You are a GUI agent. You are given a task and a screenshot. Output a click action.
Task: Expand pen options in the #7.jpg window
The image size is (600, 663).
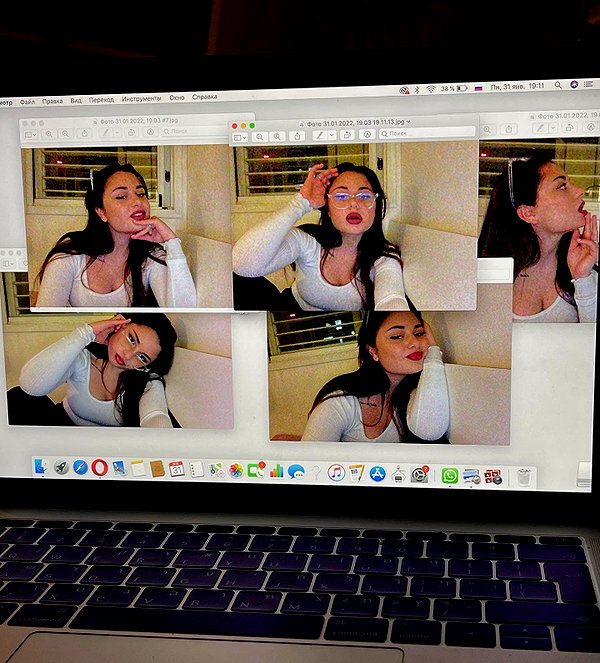[x=117, y=133]
